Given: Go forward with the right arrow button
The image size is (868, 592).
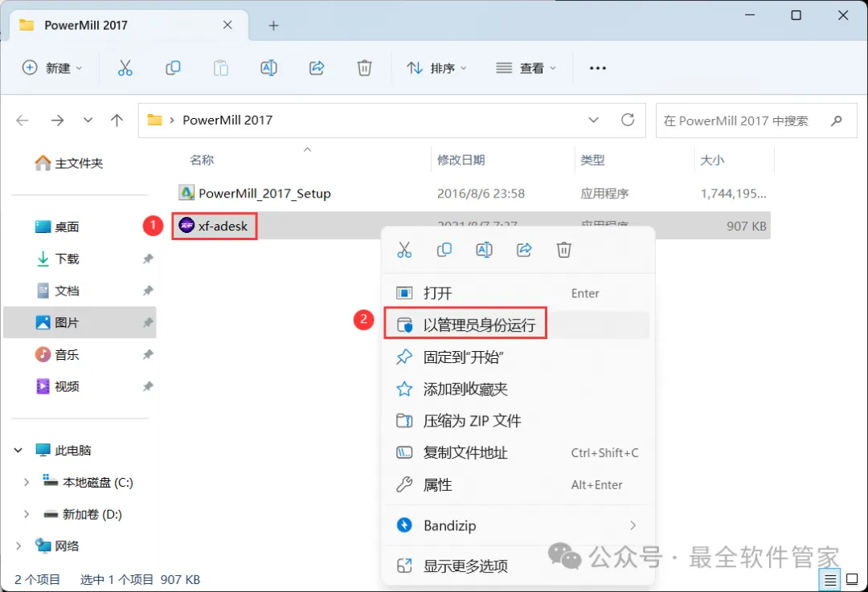Looking at the screenshot, I should (58, 120).
